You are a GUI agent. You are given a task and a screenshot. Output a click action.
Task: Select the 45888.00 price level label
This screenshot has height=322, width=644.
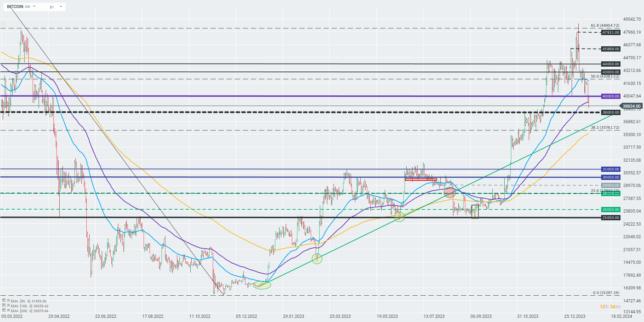(611, 49)
